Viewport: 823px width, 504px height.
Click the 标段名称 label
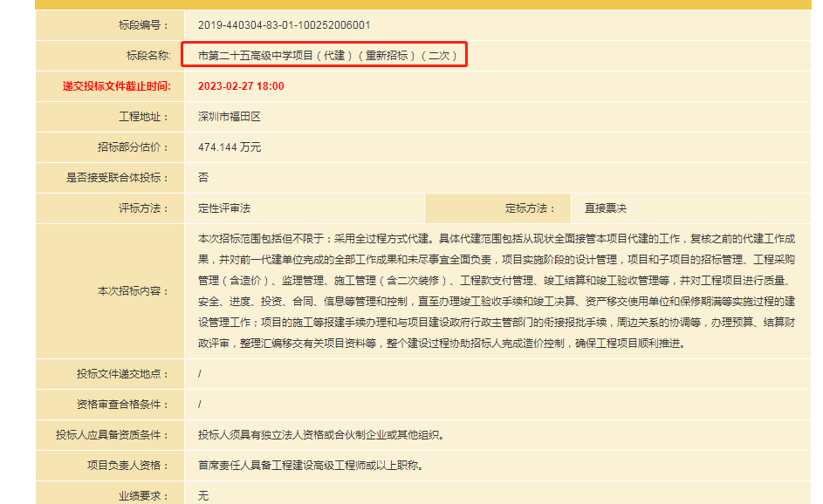click(147, 56)
